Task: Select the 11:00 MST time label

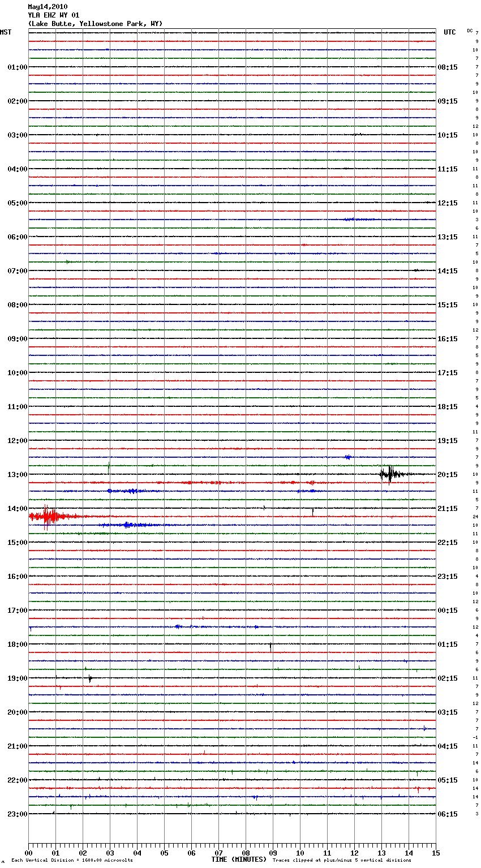Action: (18, 407)
